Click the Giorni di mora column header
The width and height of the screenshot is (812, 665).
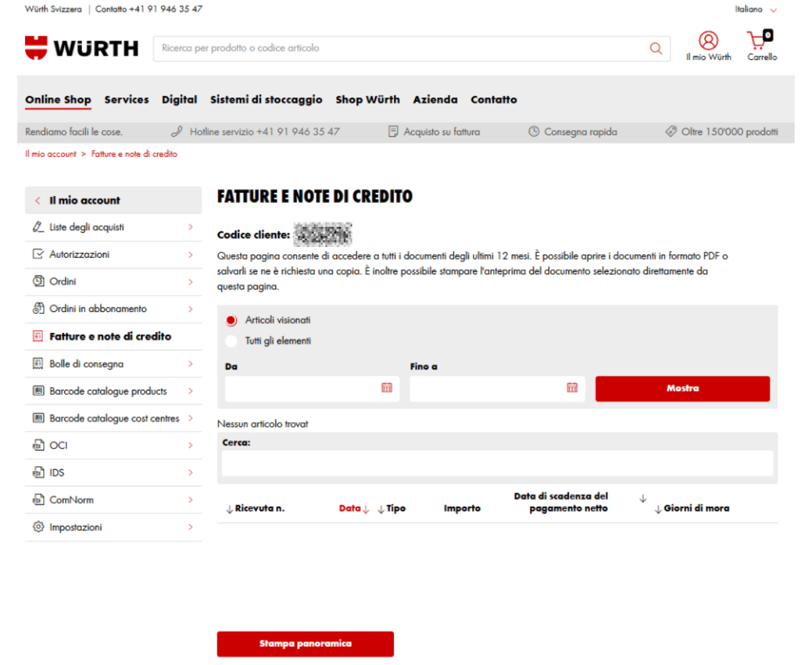[696, 509]
